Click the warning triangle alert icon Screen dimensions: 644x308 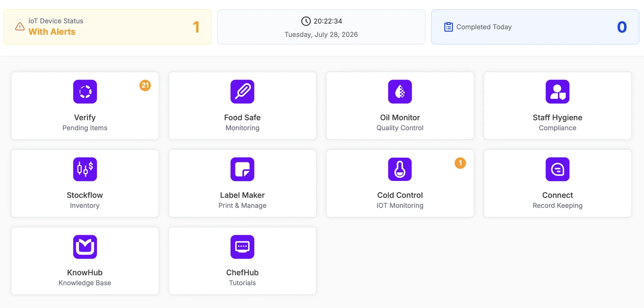point(20,27)
